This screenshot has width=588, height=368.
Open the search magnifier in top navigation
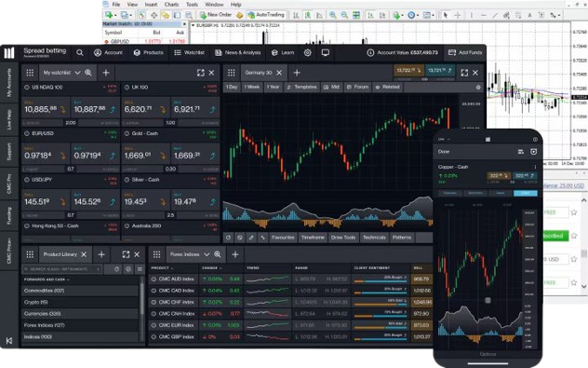(80, 52)
